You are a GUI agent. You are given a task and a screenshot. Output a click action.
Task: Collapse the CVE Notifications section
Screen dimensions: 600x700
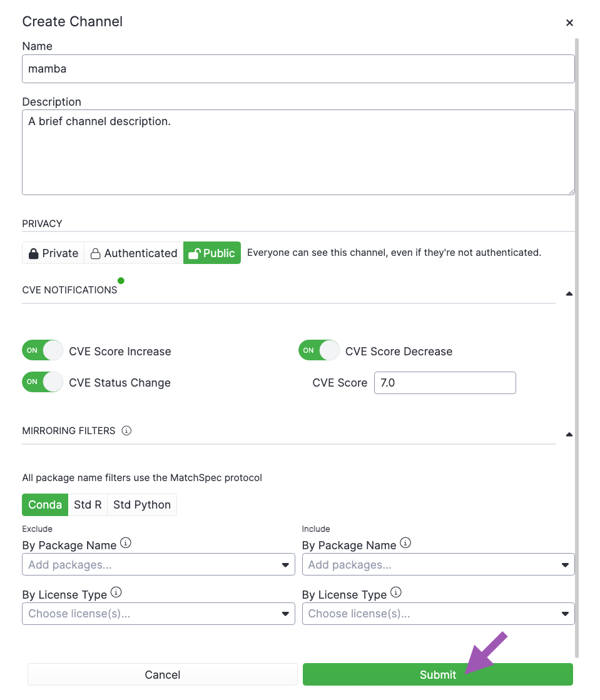[569, 294]
